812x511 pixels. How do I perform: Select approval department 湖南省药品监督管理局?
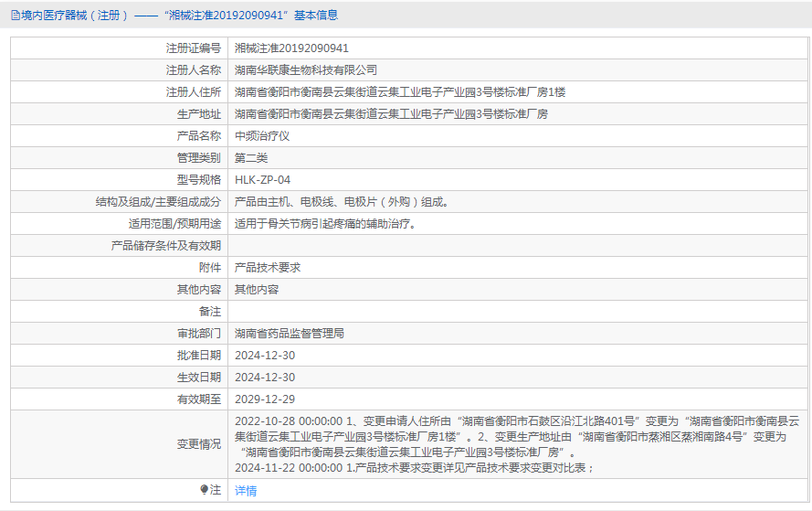290,334
